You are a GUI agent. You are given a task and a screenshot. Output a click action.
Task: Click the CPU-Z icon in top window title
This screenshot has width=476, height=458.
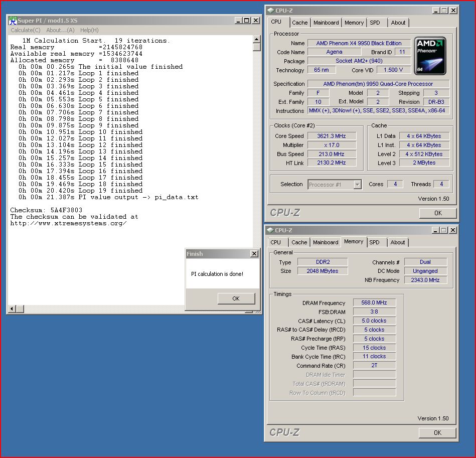(271, 11)
